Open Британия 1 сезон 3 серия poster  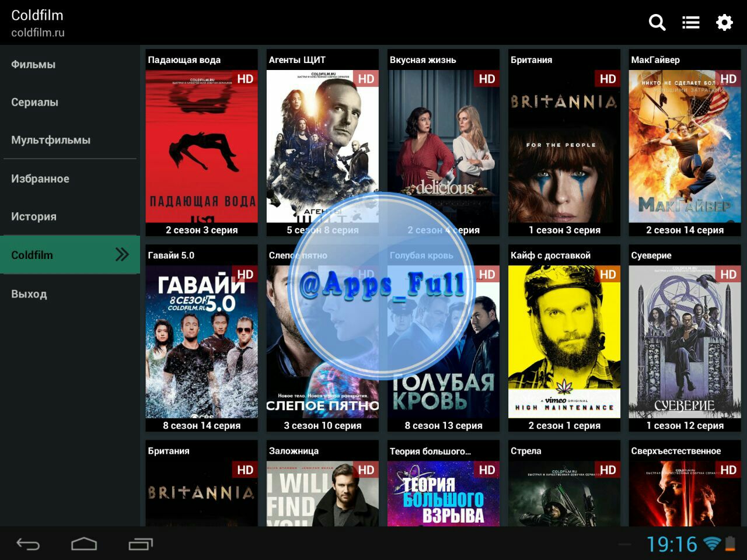click(x=564, y=146)
